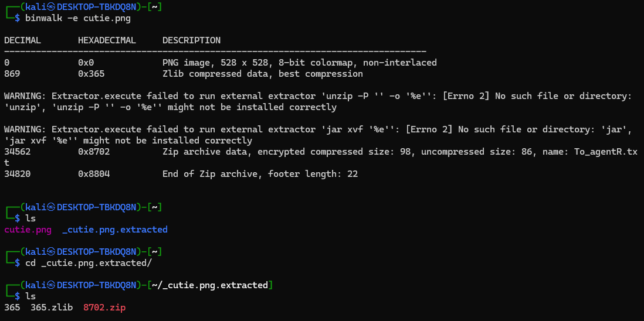Select the 0x365 hexadecimal offset
The height and width of the screenshot is (321, 644).
click(x=91, y=74)
